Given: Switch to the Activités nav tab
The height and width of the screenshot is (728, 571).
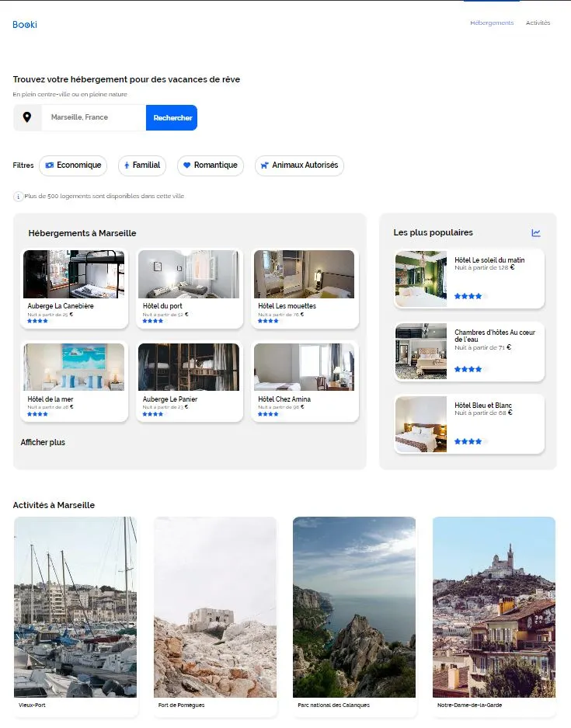Looking at the screenshot, I should click(x=538, y=23).
